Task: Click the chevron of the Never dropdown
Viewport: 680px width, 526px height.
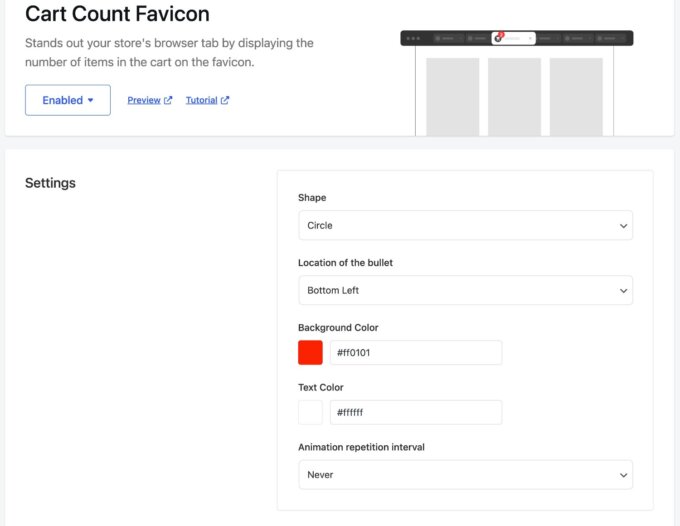Action: 623,475
